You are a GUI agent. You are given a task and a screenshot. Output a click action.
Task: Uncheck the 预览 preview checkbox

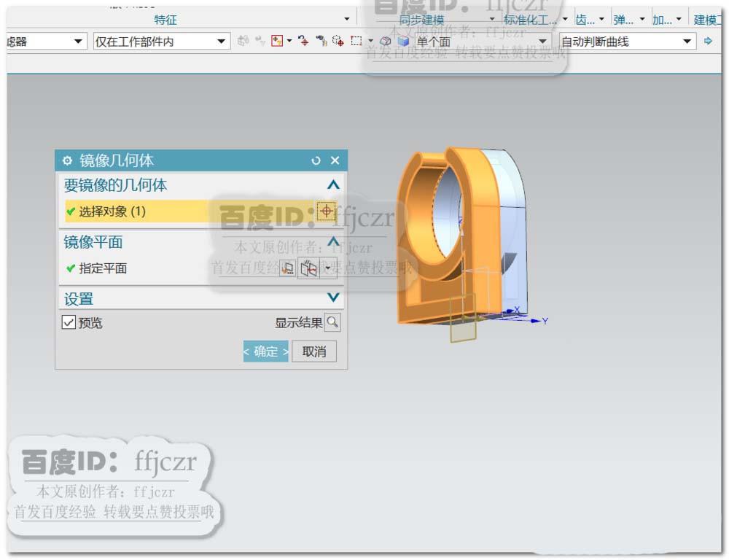point(68,322)
